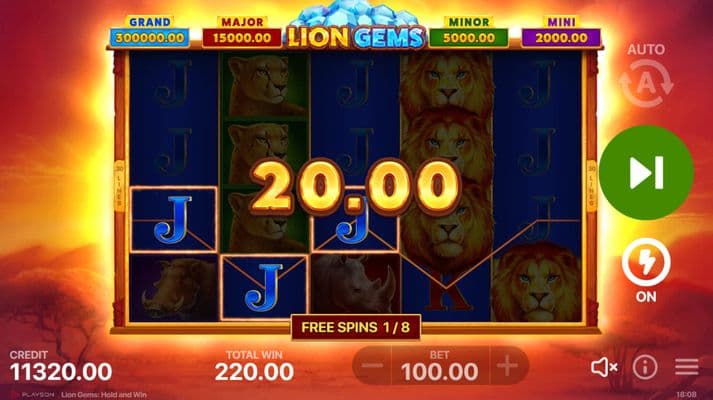Toggle the turbo lightning mode ON button

[646, 270]
